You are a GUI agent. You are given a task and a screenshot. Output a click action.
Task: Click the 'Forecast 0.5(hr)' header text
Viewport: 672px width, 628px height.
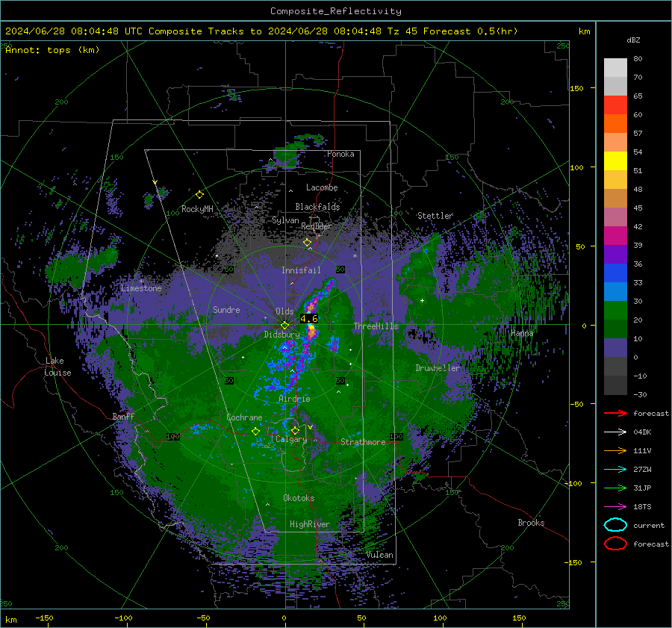[470, 31]
